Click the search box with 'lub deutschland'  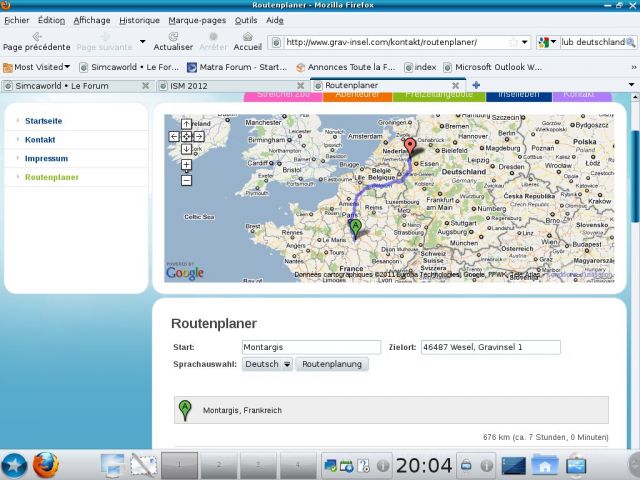point(593,42)
